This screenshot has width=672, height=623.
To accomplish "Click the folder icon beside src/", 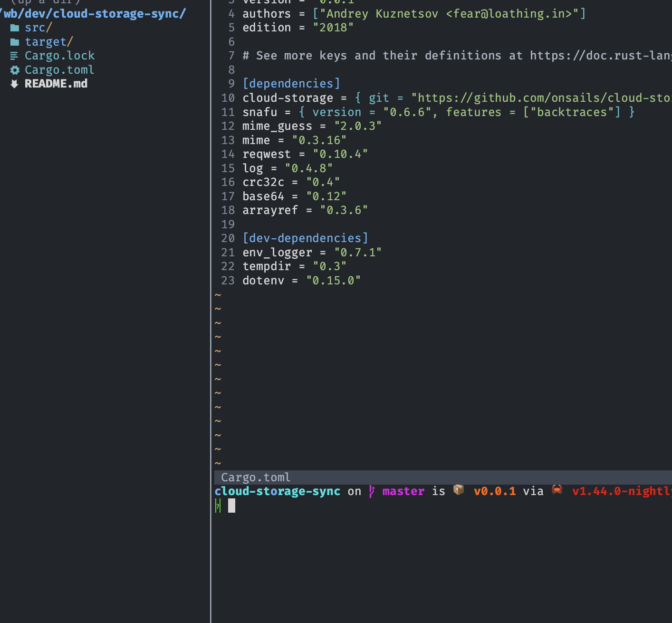I will pyautogui.click(x=14, y=28).
